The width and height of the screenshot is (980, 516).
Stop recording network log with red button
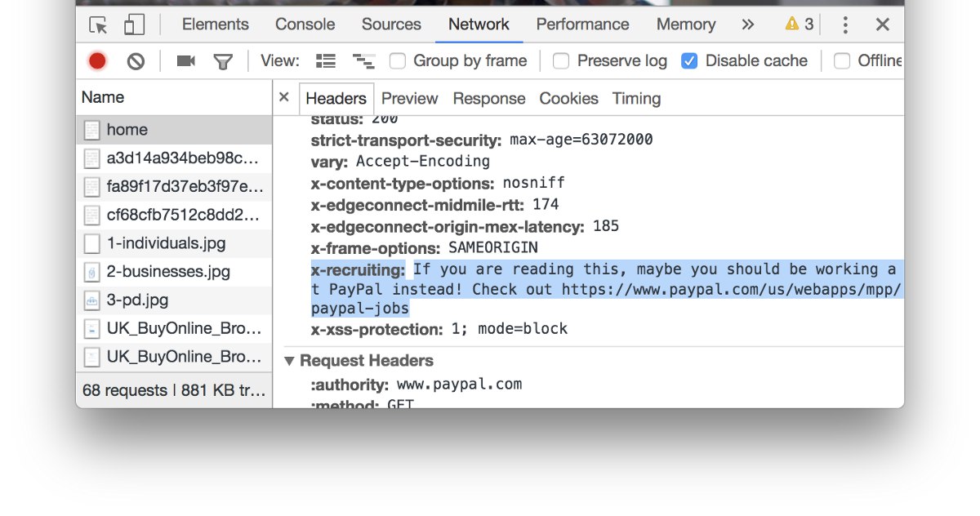[x=97, y=61]
